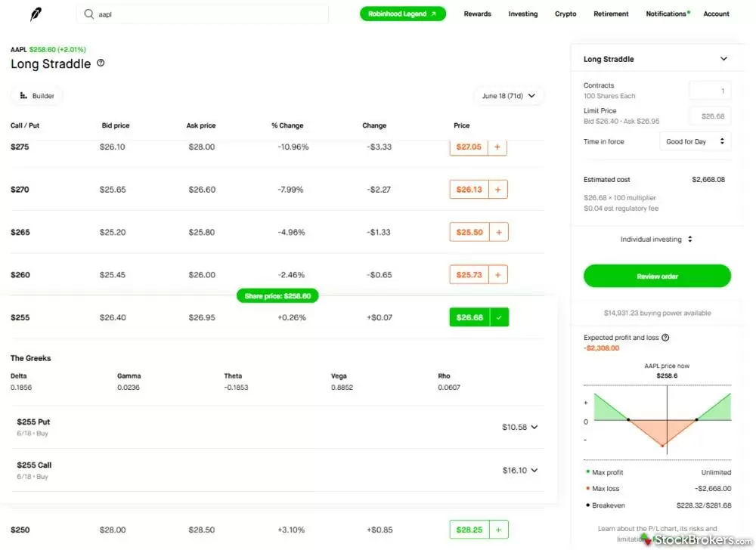This screenshot has width=756, height=550.
Task: Add the $270 strike with plus icon
Action: (x=498, y=190)
